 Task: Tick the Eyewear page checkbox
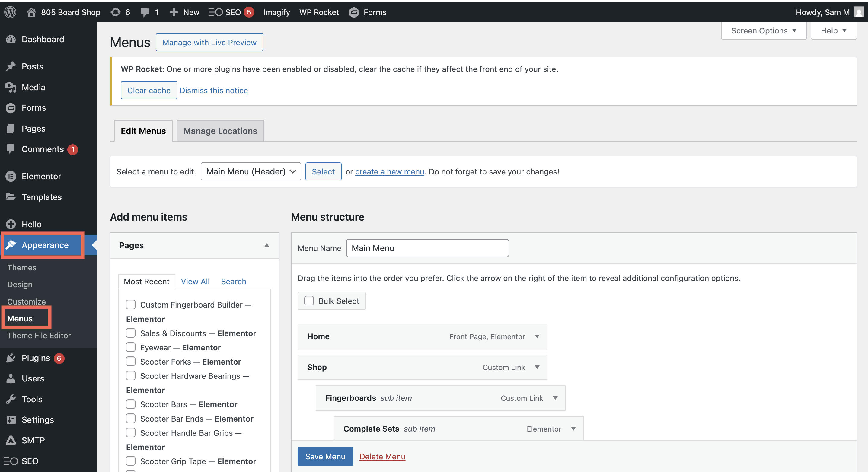[131, 347]
